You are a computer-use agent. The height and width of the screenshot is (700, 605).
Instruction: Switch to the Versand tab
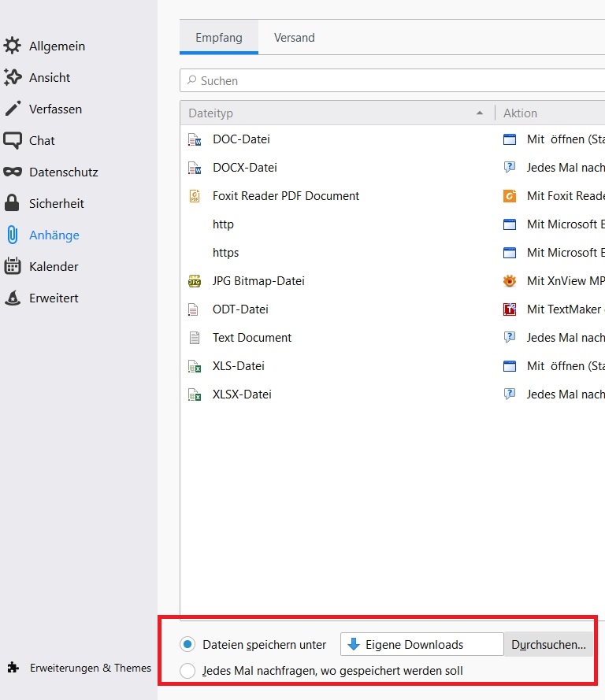click(x=294, y=38)
